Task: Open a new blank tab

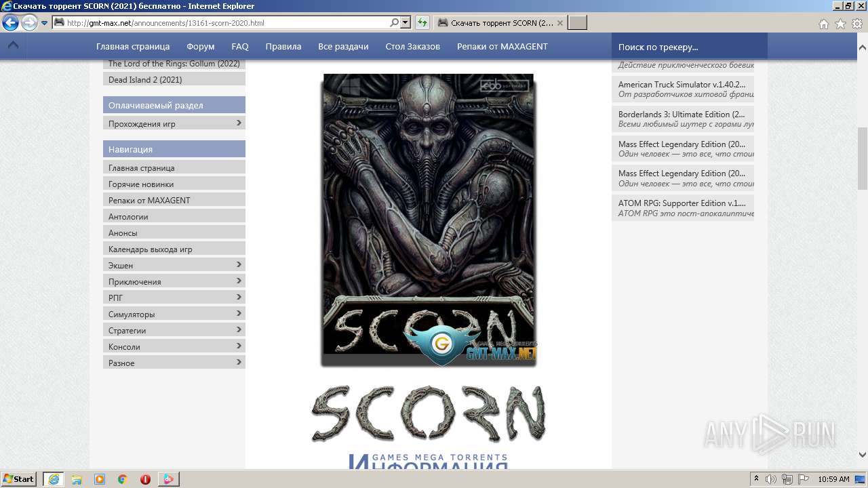Action: click(x=577, y=23)
